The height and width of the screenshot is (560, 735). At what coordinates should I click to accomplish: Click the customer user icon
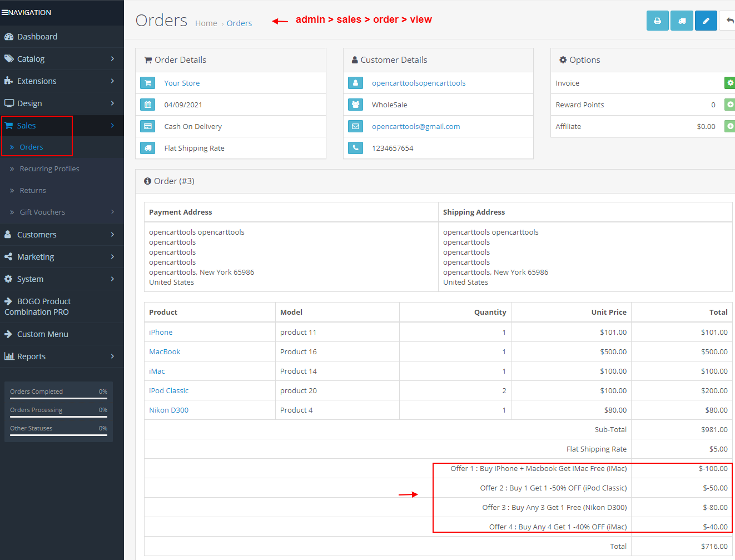(355, 83)
